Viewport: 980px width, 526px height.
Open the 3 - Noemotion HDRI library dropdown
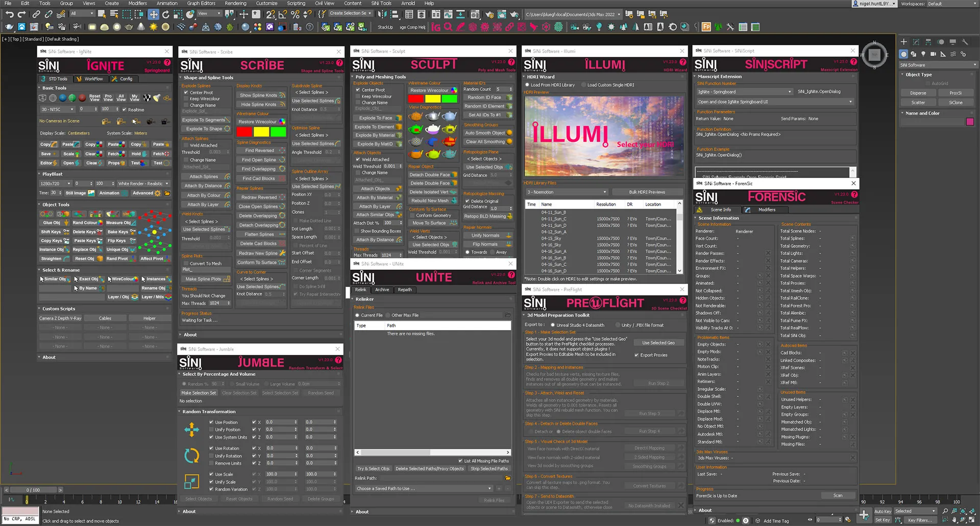(567, 192)
